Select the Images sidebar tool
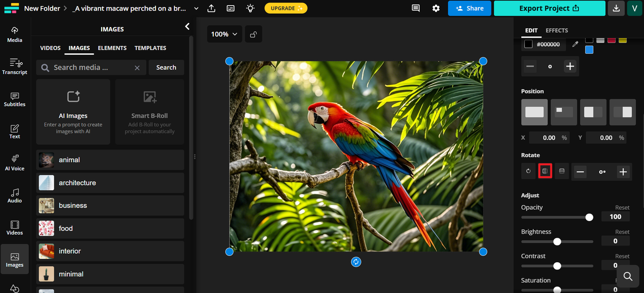 click(x=15, y=259)
